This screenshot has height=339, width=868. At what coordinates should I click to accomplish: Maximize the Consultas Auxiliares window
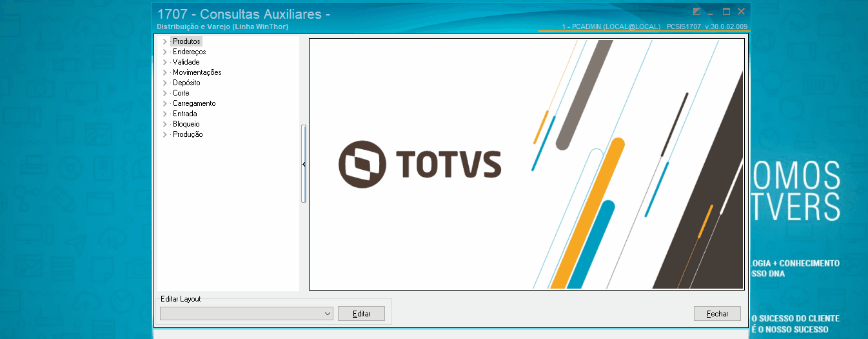pyautogui.click(x=726, y=12)
